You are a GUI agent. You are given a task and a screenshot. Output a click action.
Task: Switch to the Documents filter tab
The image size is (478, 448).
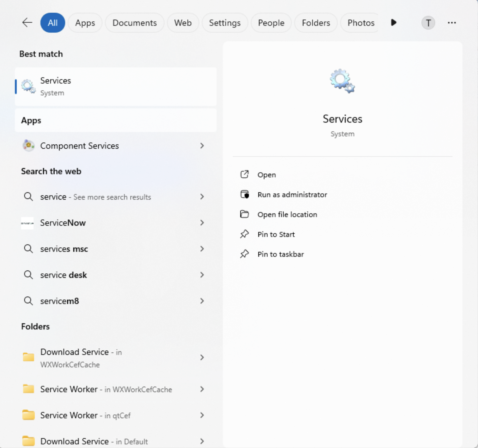tap(134, 23)
